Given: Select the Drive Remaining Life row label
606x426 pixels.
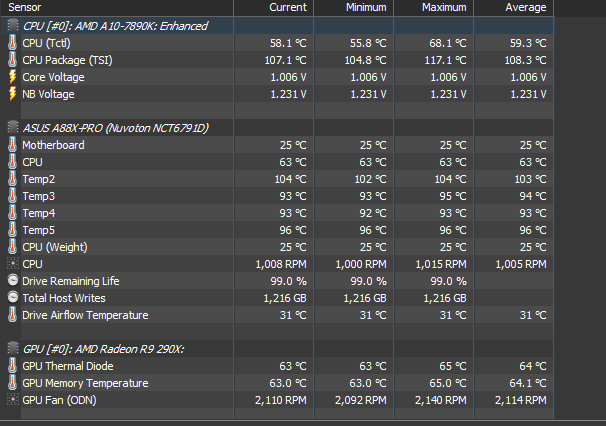Looking at the screenshot, I should 71,281.
